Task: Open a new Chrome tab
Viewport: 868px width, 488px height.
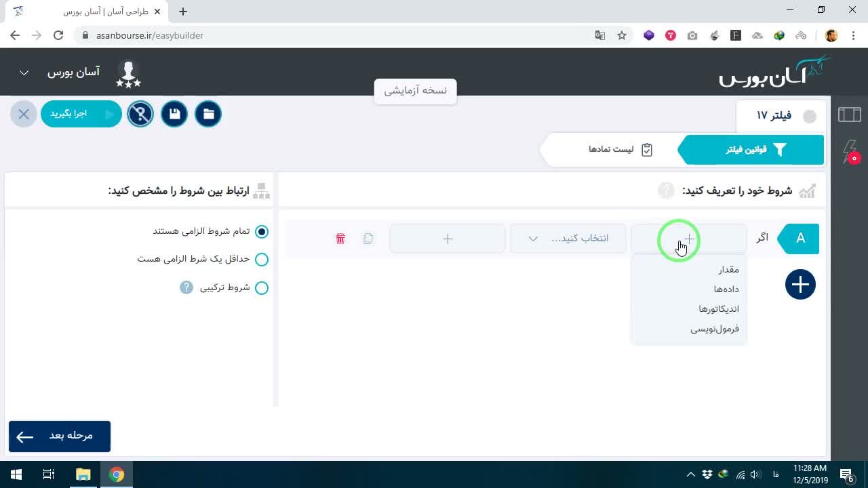Action: 183,12
